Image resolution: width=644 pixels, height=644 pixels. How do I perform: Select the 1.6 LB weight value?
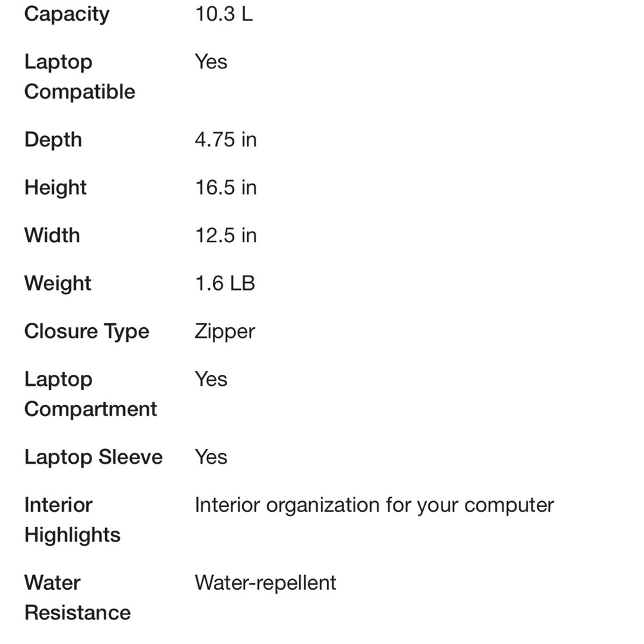pos(225,283)
